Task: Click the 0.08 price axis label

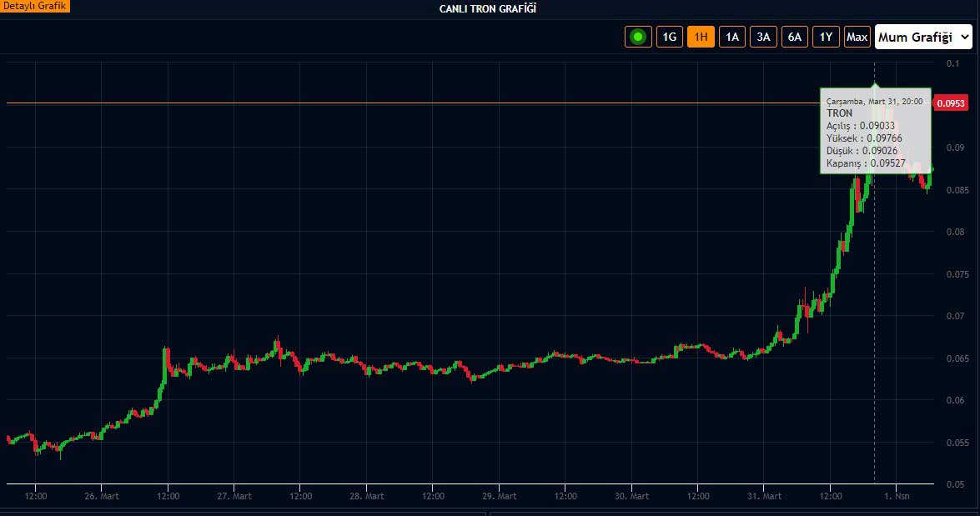Action: click(955, 232)
